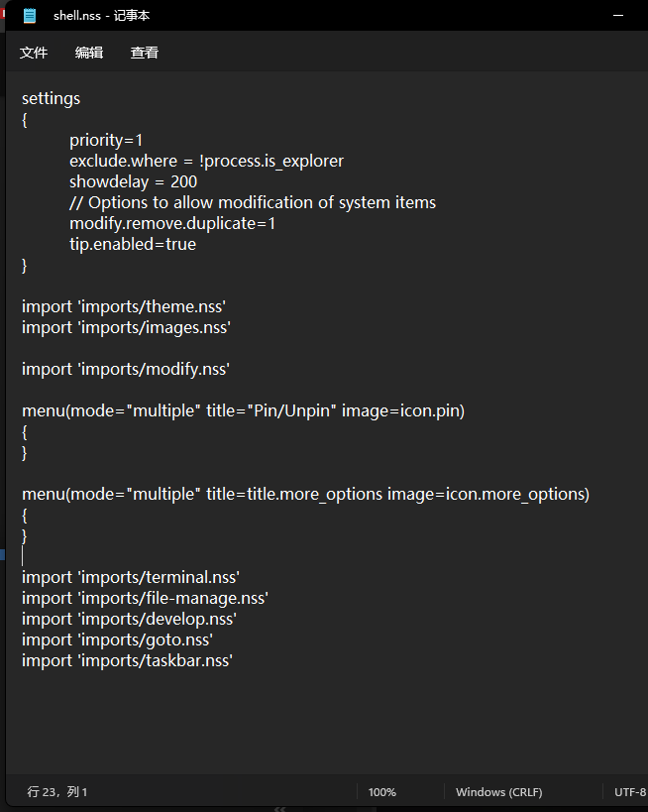The height and width of the screenshot is (812, 648).
Task: Click the title.more_options menu definition line
Action: tap(305, 494)
